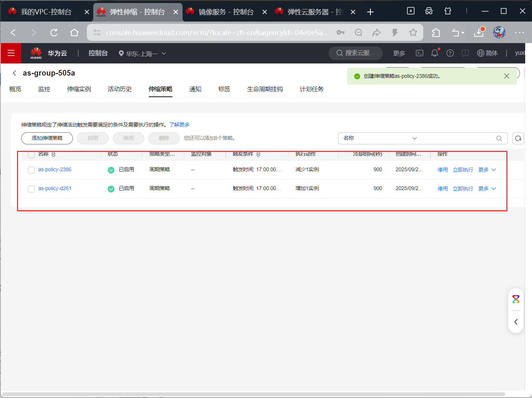The width and height of the screenshot is (532, 398).
Task: Go back using the browser back arrow
Action: point(13,33)
